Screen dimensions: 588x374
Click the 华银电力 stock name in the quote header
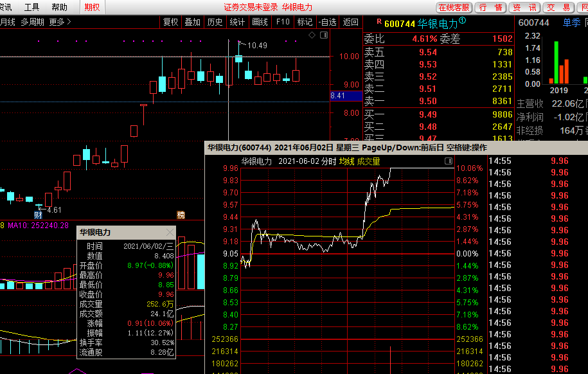click(x=438, y=24)
